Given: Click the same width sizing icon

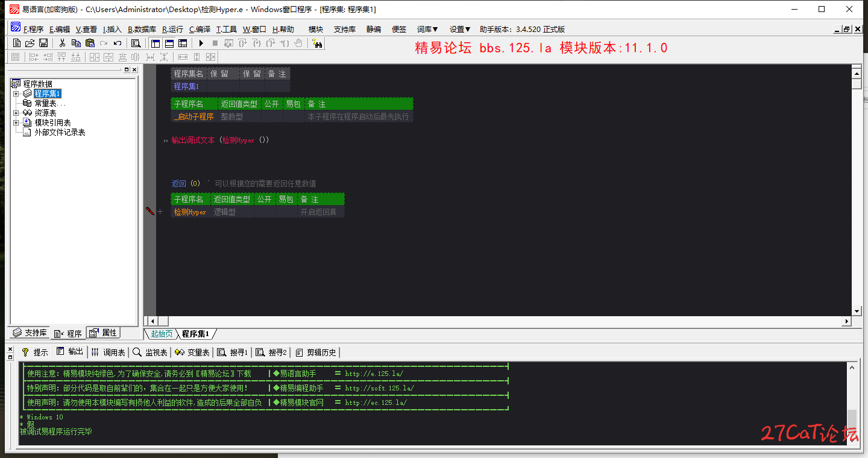Looking at the screenshot, I should tap(183, 57).
